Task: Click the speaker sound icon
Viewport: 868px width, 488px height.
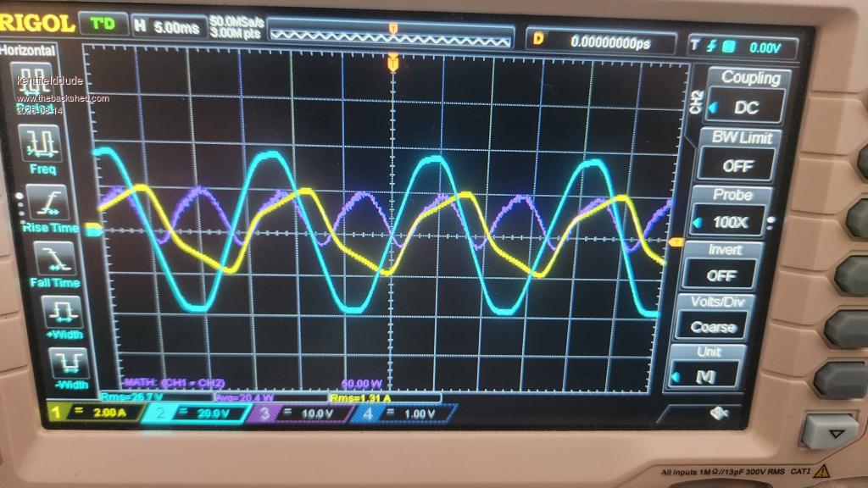Action: (x=719, y=413)
